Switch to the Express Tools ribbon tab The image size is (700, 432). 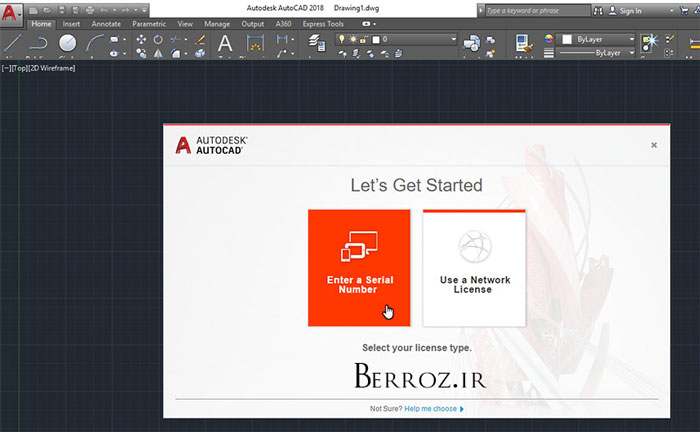coord(323,24)
